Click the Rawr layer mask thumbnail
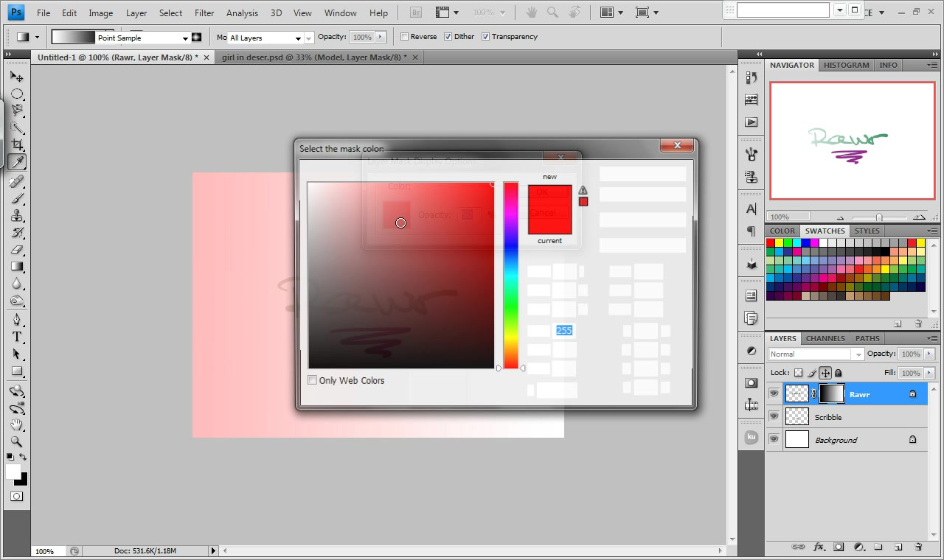Viewport: 944px width, 560px height. [832, 393]
